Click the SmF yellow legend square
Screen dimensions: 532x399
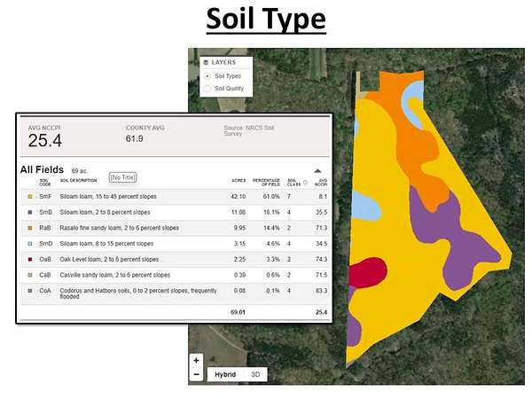coord(29,197)
